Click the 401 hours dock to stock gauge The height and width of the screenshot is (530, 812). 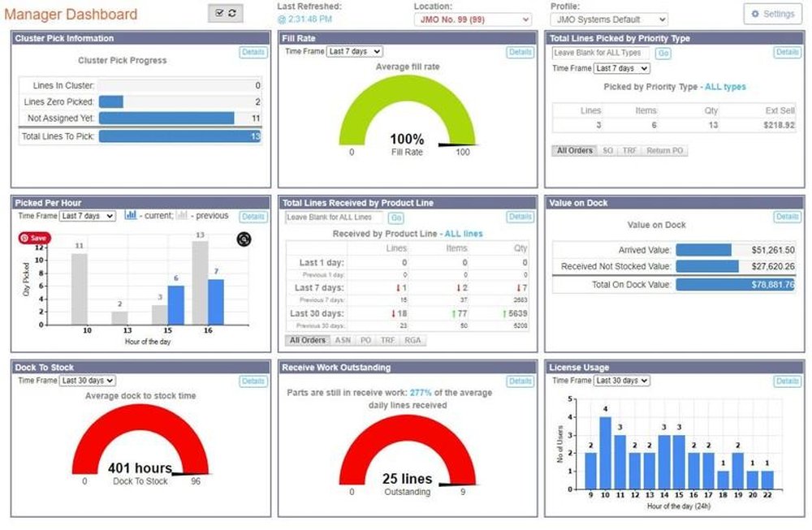(140, 440)
